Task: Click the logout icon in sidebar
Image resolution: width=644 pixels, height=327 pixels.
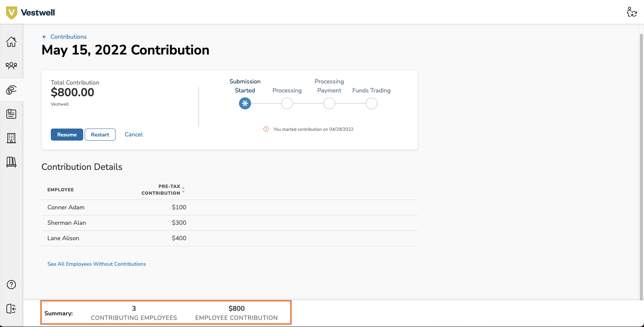Action: click(x=11, y=309)
